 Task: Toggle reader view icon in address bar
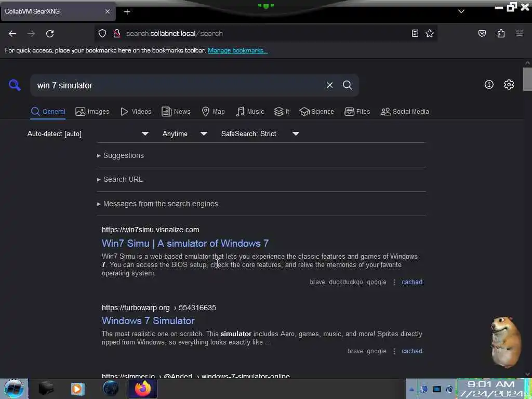(x=415, y=33)
